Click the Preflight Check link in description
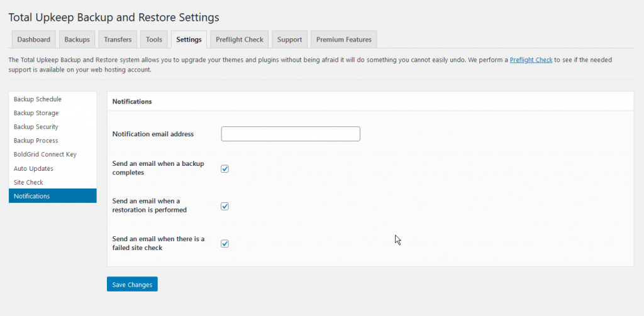Image resolution: width=644 pixels, height=316 pixels. click(531, 60)
